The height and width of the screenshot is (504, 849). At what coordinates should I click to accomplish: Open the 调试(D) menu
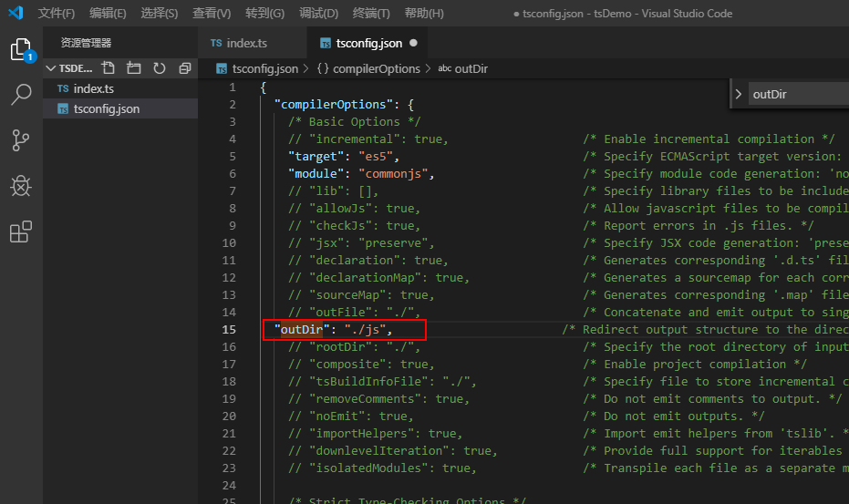tap(318, 13)
